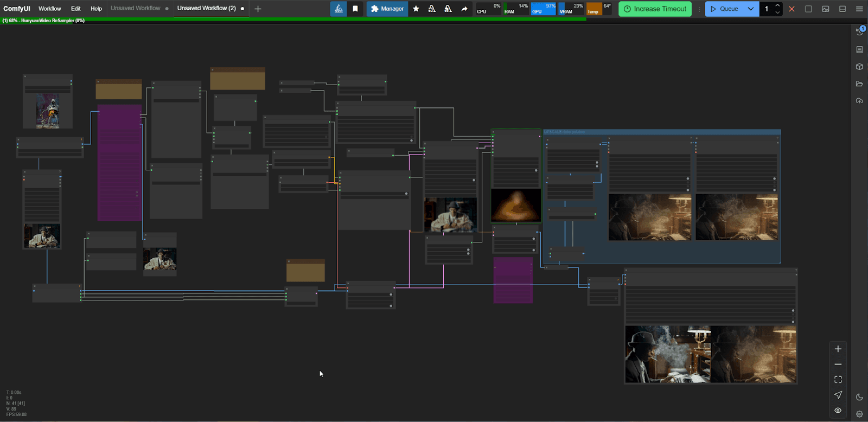This screenshot has width=868, height=422.
Task: Click the Queue run button
Action: [x=724, y=9]
